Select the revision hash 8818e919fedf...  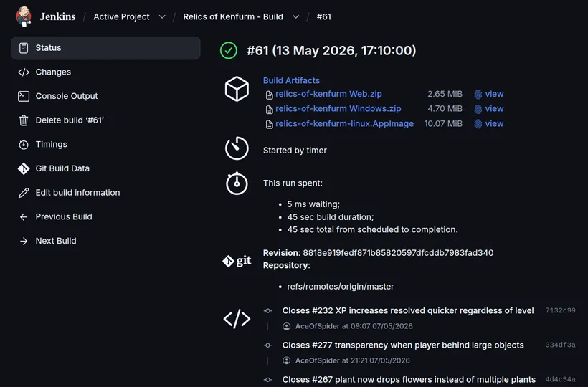pyautogui.click(x=398, y=253)
